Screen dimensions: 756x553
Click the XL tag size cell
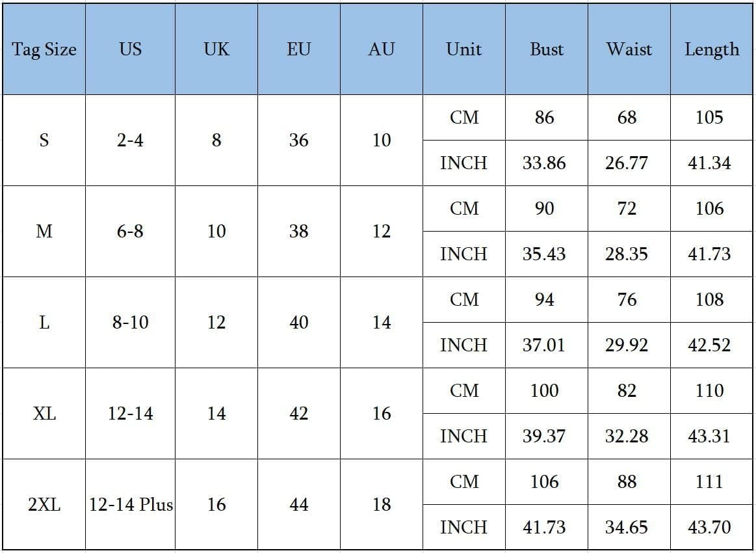coord(44,414)
